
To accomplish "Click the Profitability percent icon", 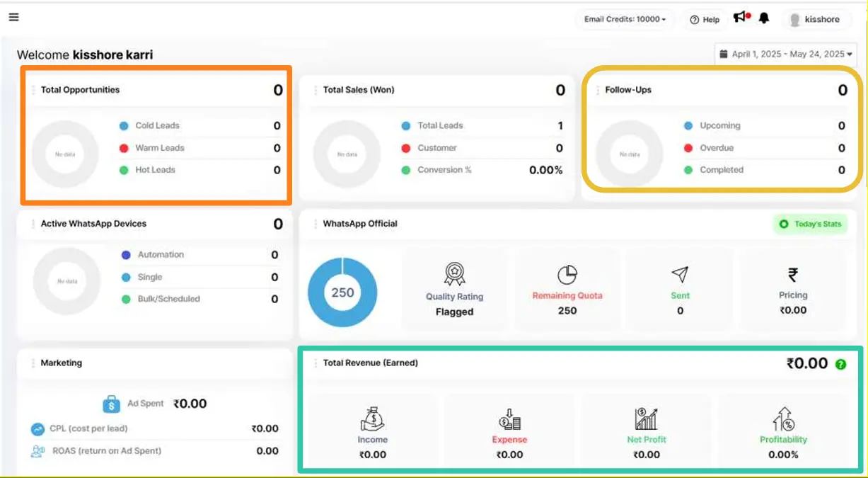I will 783,419.
